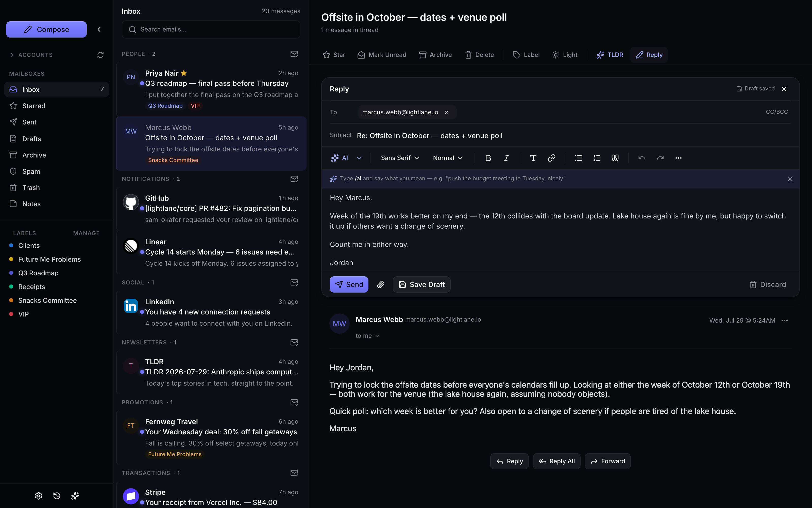Generate a TLDR summary
This screenshot has width=812, height=508.
tap(610, 55)
